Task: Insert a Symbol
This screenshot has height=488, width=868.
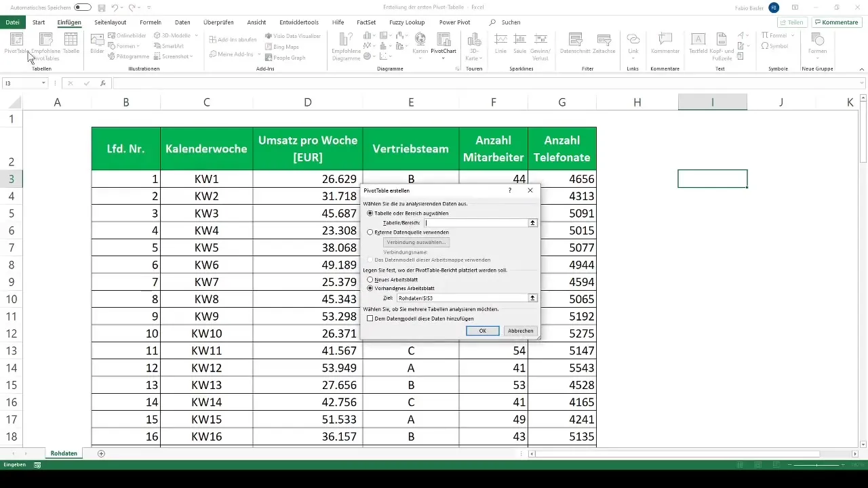Action: coord(774,46)
